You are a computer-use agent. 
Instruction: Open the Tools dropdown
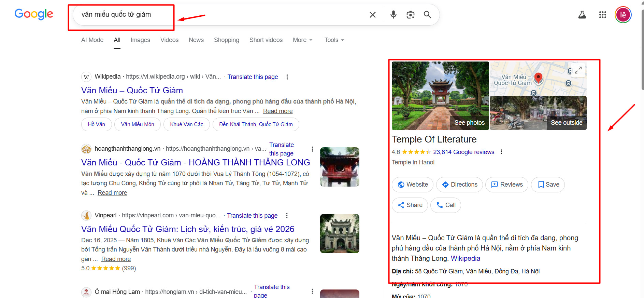334,40
